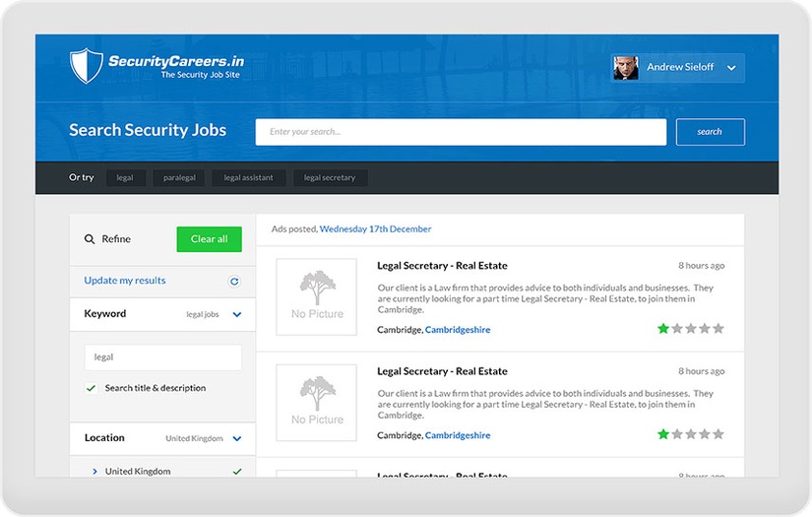This screenshot has height=517, width=812.
Task: Expand the United Kingdom tree arrow
Action: 94,472
